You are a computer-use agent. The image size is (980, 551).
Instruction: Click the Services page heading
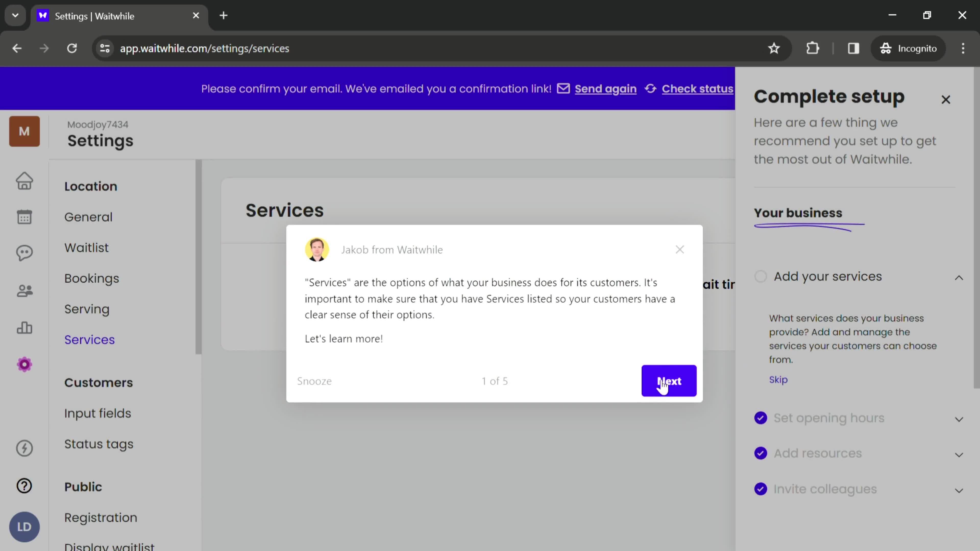pyautogui.click(x=285, y=210)
